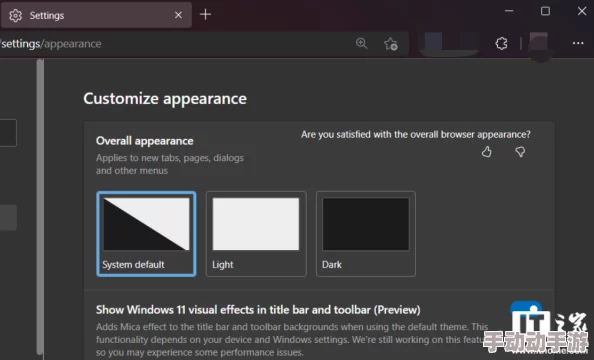Click the settings sidebar vertical scrollbar
594x360 pixels.
tap(40, 207)
